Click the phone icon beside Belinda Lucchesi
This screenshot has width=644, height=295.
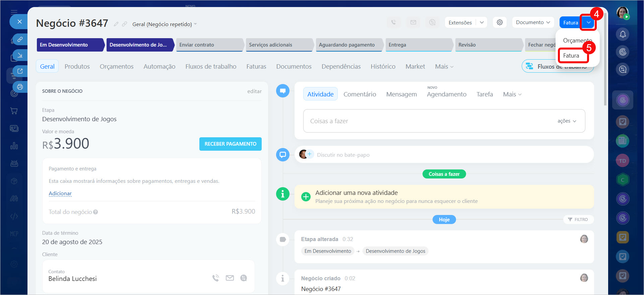pos(215,278)
